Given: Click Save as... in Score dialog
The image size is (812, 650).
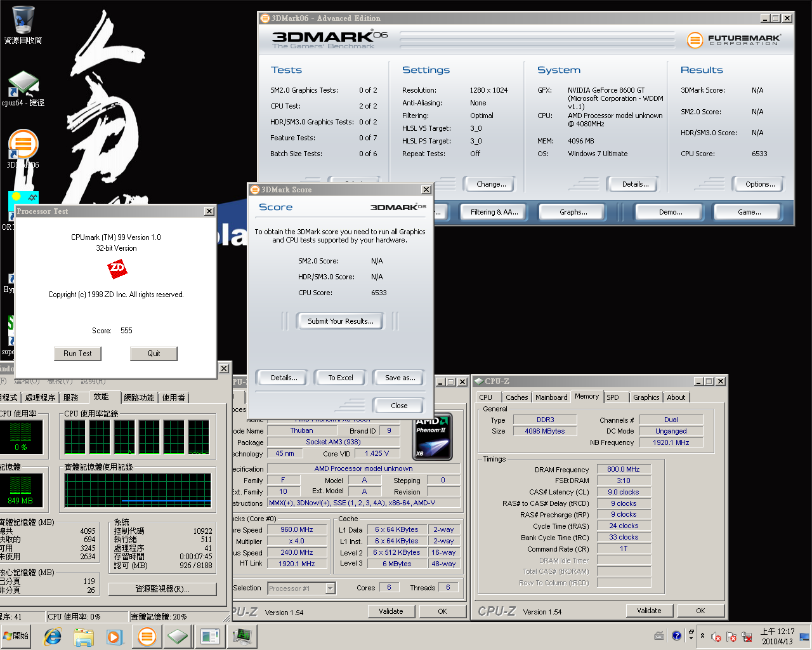Looking at the screenshot, I should click(x=400, y=378).
